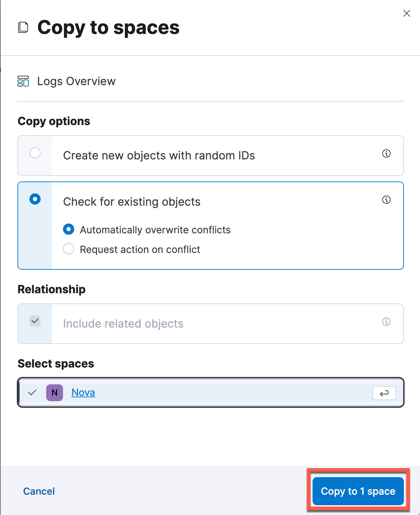Click the return key icon on Nova row
This screenshot has height=515, width=420.
384,393
